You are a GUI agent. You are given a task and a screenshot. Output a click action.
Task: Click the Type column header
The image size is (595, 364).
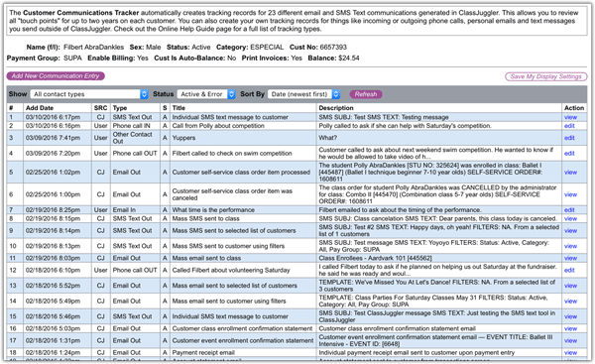[120, 108]
